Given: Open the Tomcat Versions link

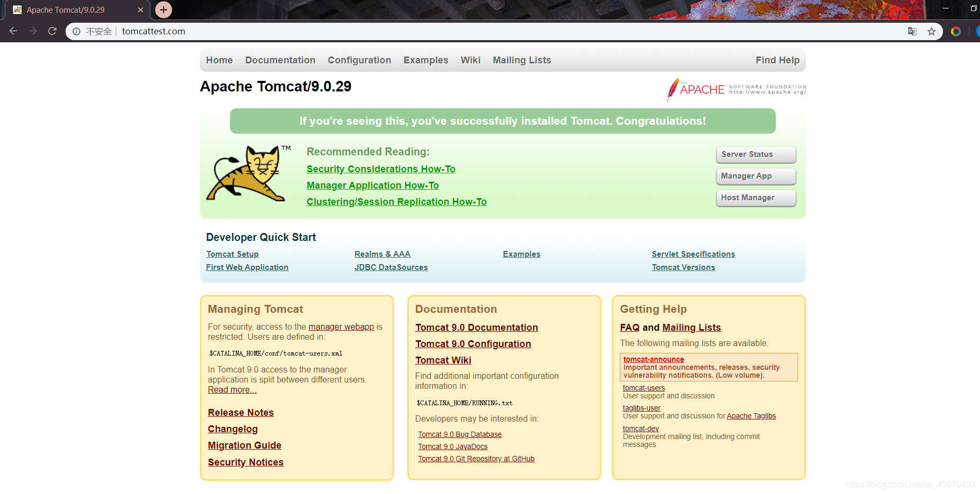Looking at the screenshot, I should point(683,267).
